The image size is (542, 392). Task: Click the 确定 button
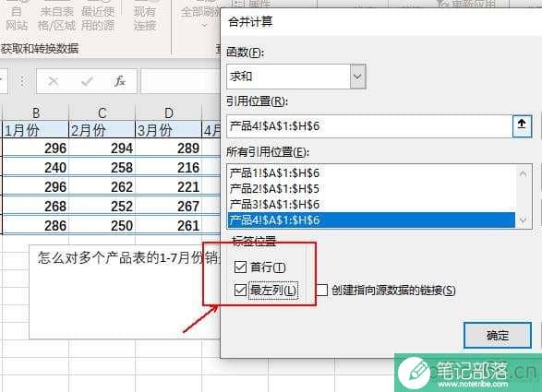click(498, 335)
